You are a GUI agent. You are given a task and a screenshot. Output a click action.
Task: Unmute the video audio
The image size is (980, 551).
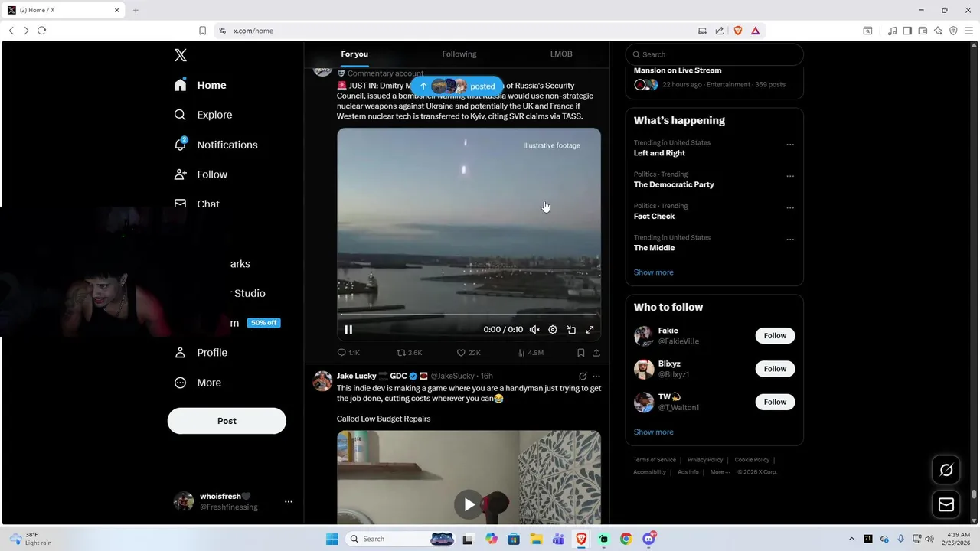point(534,330)
